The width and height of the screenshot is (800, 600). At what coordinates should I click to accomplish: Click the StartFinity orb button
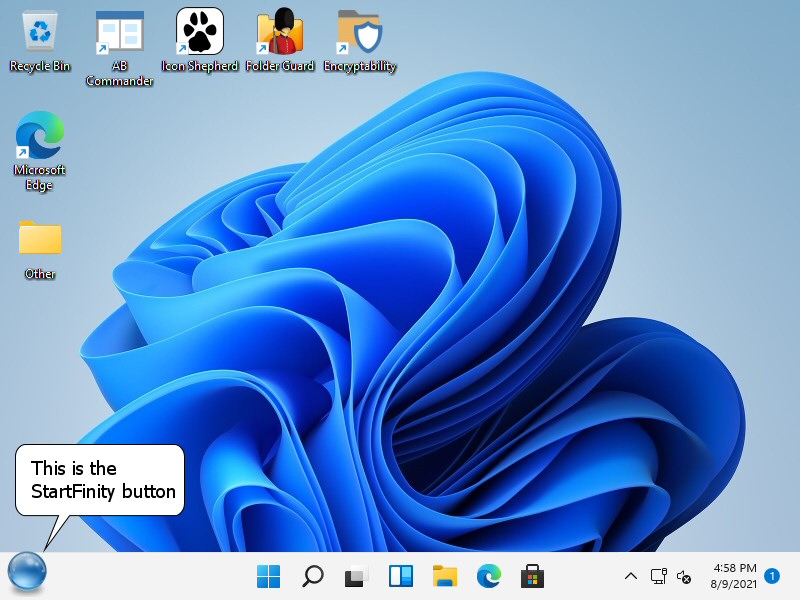[x=27, y=572]
